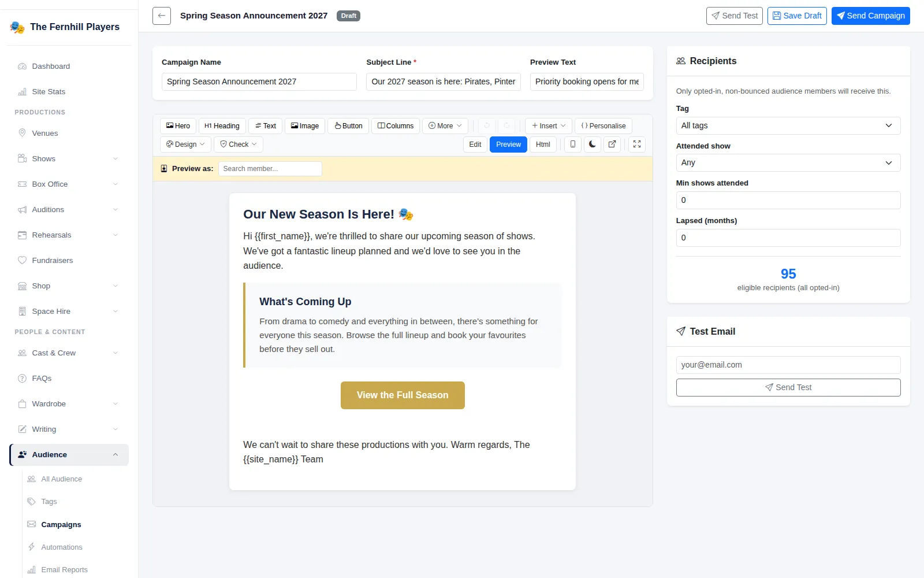Screen dimensions: 924x578
Task: Toggle dark mode moon icon
Action: [593, 144]
